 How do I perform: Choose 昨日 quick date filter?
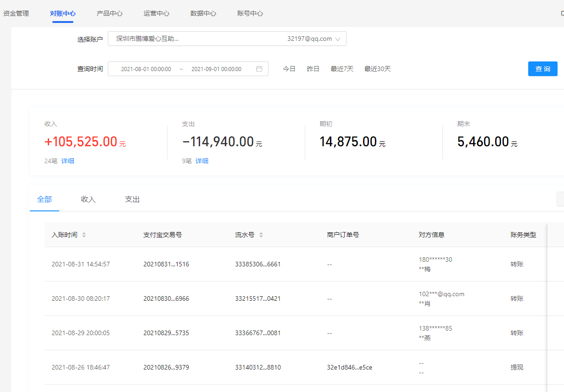pyautogui.click(x=313, y=69)
